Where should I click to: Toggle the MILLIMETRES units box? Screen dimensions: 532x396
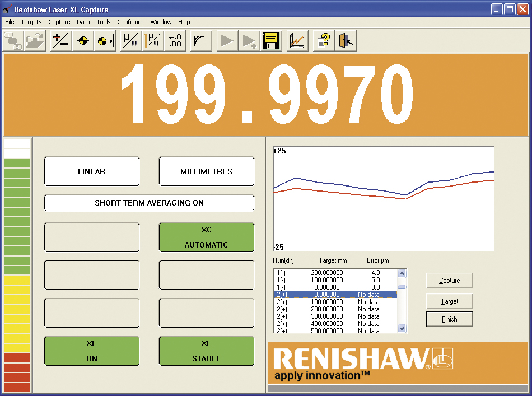pos(206,171)
